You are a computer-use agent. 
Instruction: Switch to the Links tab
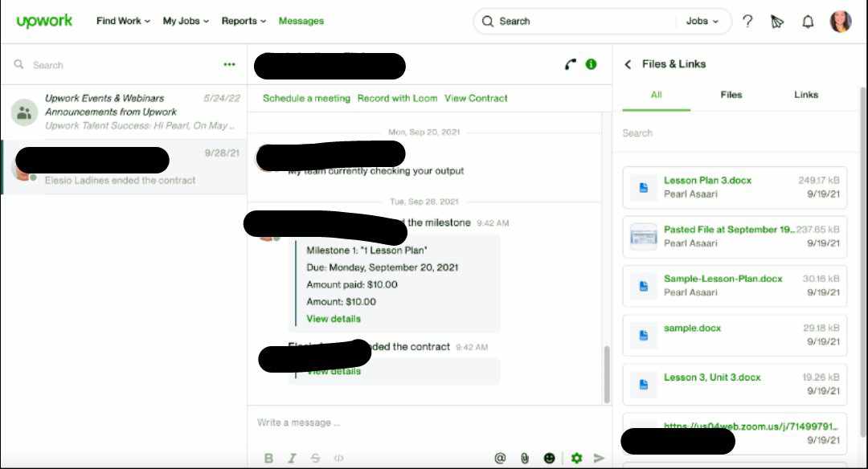[806, 95]
